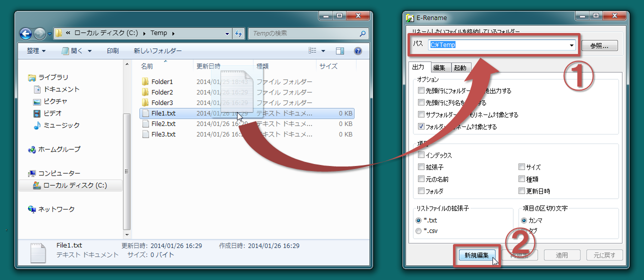Screen dimensions: 644x280
Task: Select the Folder1 folder icon
Action: [x=145, y=81]
